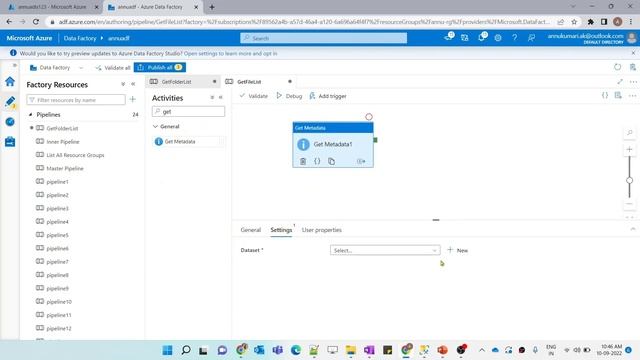Open the Data Factory dropdown

pos(56,67)
